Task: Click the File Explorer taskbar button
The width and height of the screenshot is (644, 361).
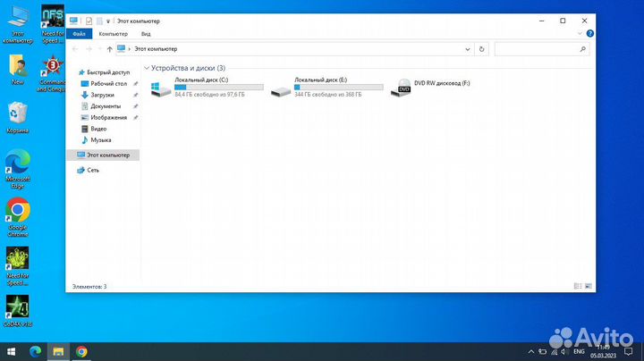Action: (58, 351)
